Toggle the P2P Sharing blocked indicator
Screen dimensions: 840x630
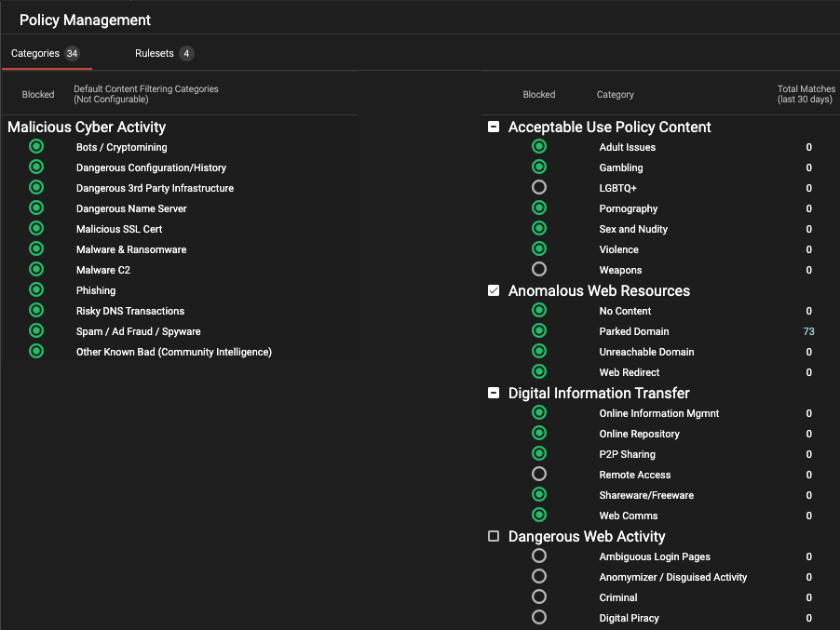tap(538, 454)
